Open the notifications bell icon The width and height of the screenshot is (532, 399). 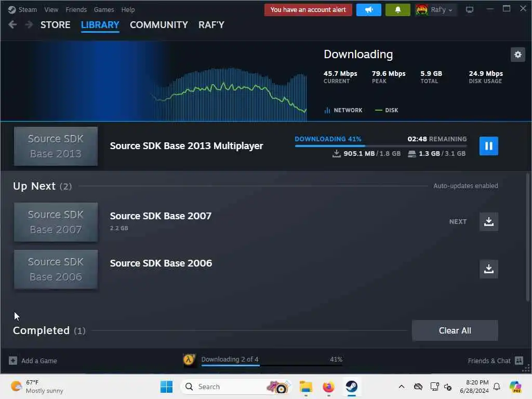(x=397, y=10)
